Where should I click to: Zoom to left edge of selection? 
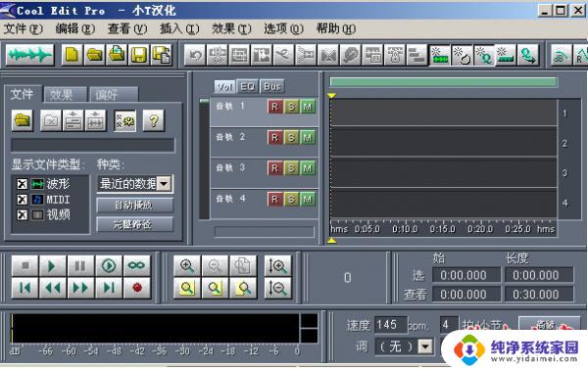215,288
